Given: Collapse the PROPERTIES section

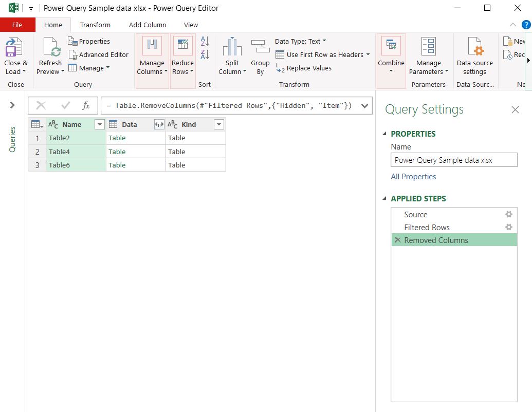Looking at the screenshot, I should click(x=384, y=134).
